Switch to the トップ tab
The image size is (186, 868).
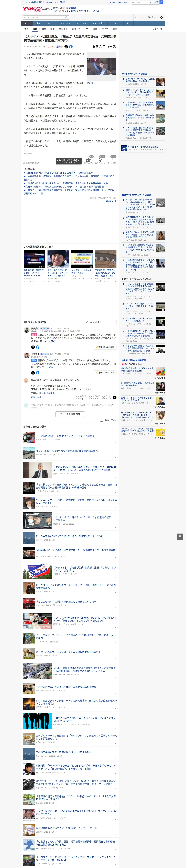click(x=27, y=24)
